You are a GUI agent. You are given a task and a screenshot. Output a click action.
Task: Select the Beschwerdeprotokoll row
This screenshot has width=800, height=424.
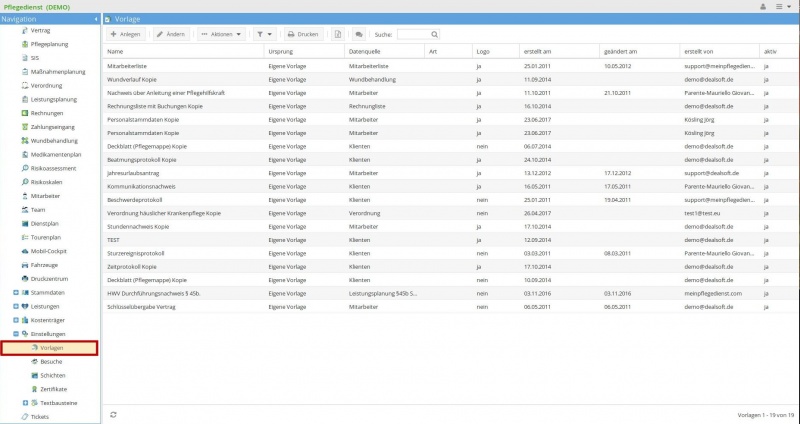pyautogui.click(x=451, y=200)
